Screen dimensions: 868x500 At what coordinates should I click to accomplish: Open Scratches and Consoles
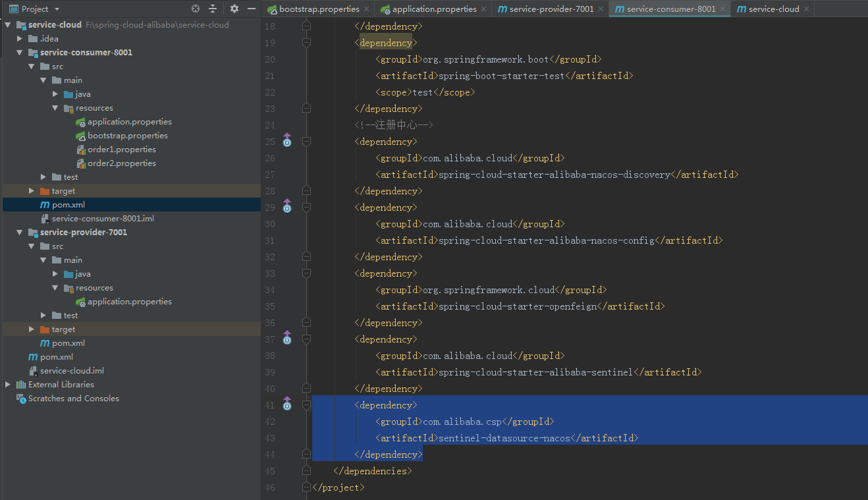pos(73,399)
